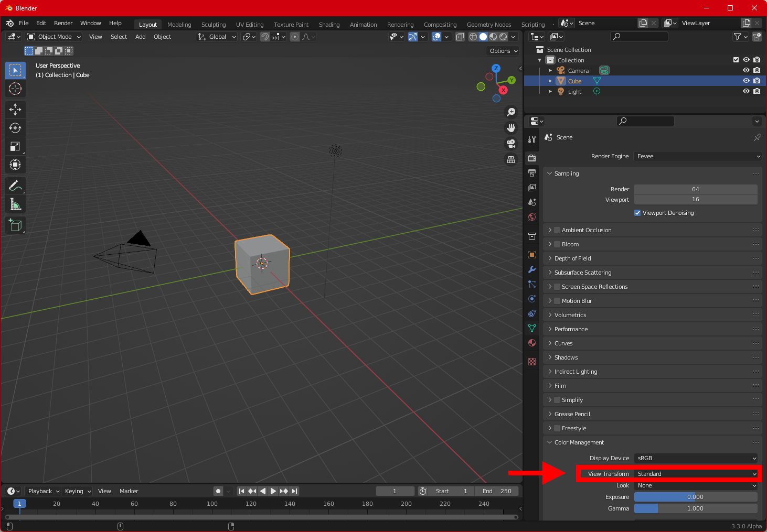Jump to the last frame
The width and height of the screenshot is (767, 532).
(x=294, y=491)
